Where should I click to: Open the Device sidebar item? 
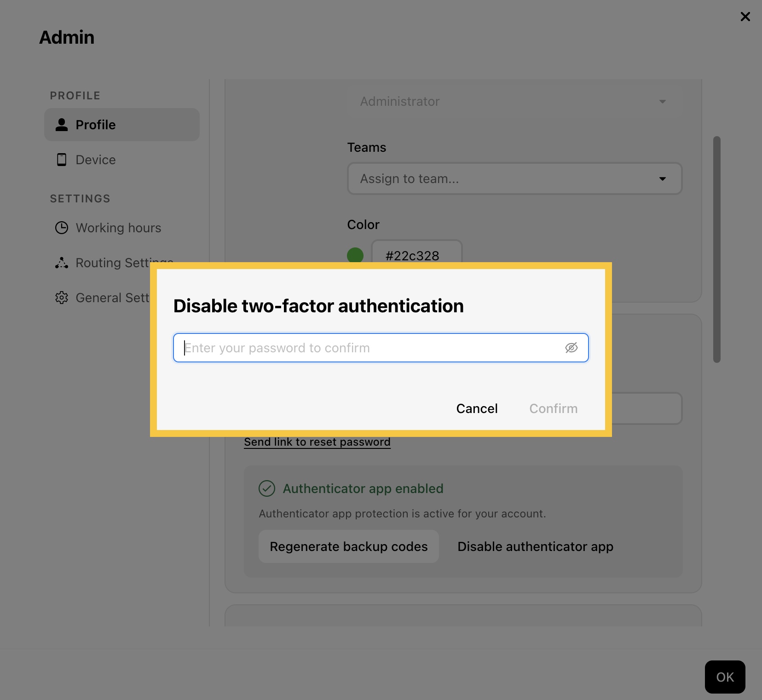coord(122,160)
